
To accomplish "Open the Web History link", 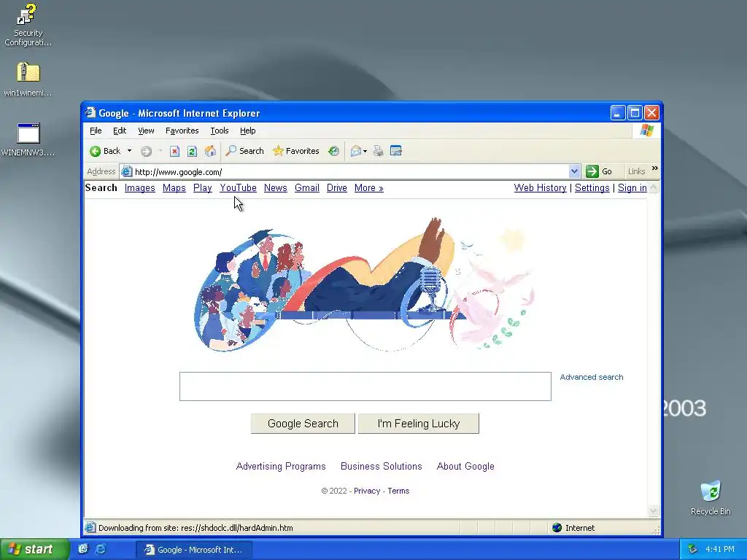I will (x=541, y=187).
